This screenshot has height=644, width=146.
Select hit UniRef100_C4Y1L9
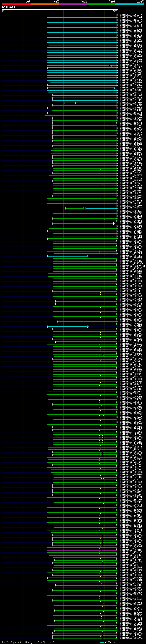point(131,620)
